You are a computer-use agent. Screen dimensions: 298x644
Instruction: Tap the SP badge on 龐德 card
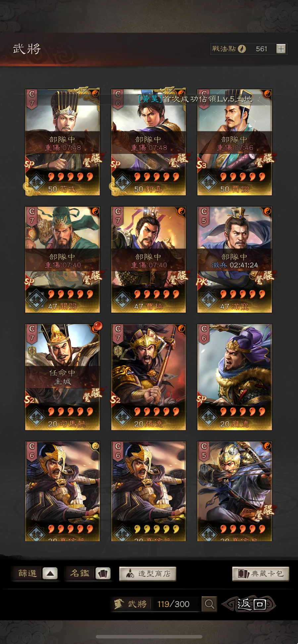(202, 399)
